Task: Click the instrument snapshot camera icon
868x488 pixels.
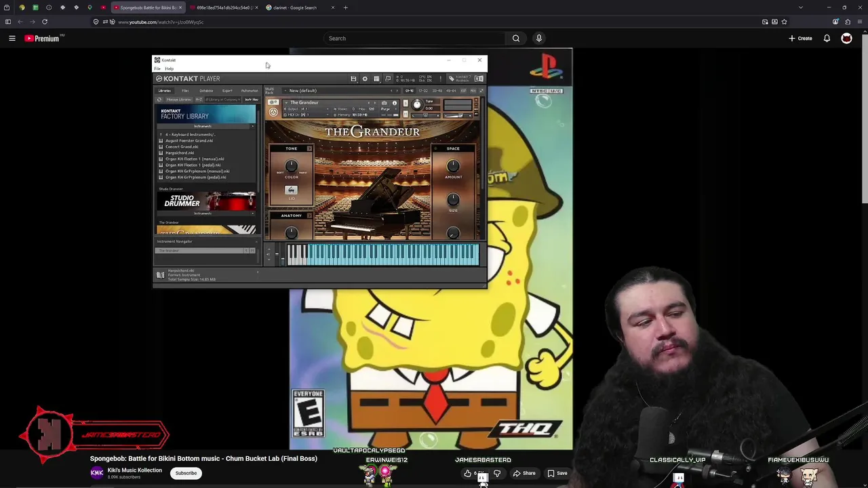Action: (384, 103)
